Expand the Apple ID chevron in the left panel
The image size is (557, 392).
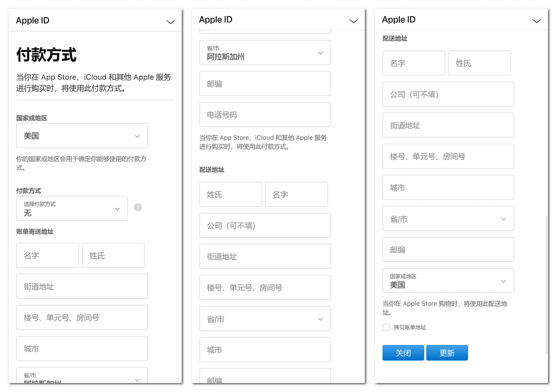click(x=170, y=22)
